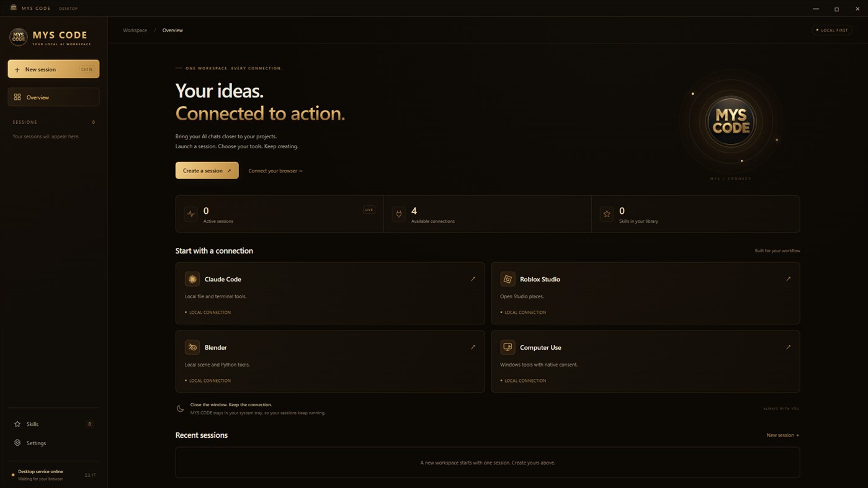The image size is (868, 488).
Task: Click the Skills in your library stat
Action: click(x=696, y=214)
